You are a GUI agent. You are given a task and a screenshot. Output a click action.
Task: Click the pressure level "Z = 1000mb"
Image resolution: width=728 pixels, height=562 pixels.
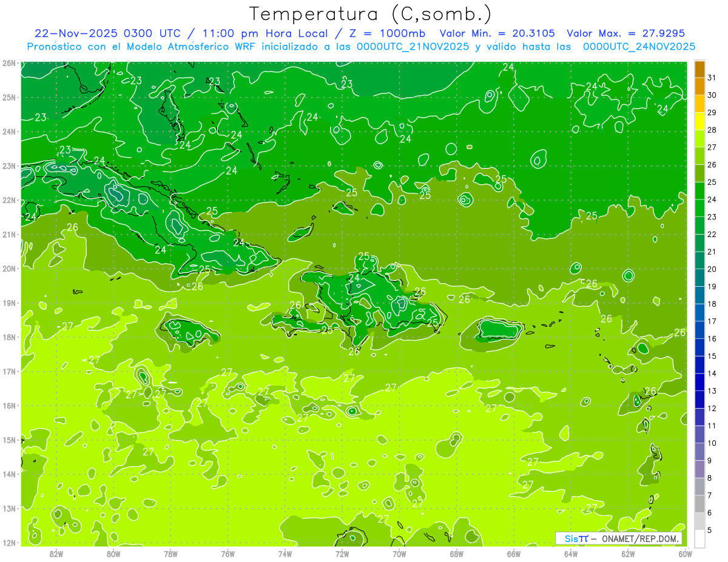pyautogui.click(x=388, y=33)
